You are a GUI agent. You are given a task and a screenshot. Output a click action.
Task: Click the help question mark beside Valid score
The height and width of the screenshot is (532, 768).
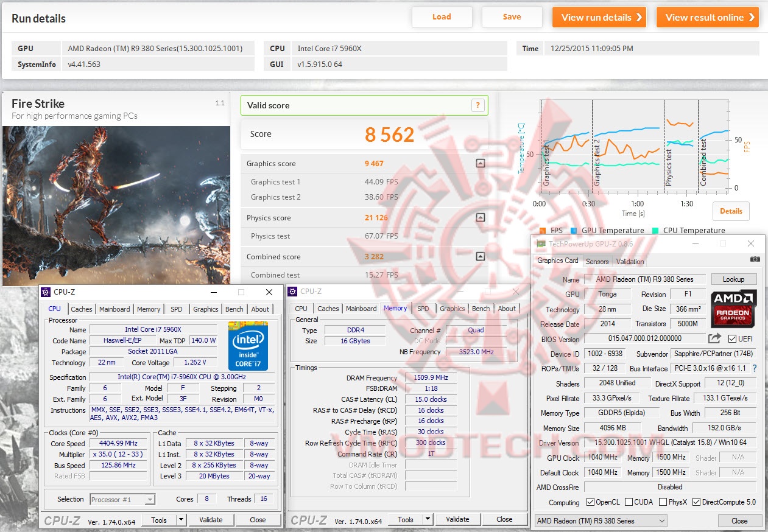pyautogui.click(x=479, y=105)
